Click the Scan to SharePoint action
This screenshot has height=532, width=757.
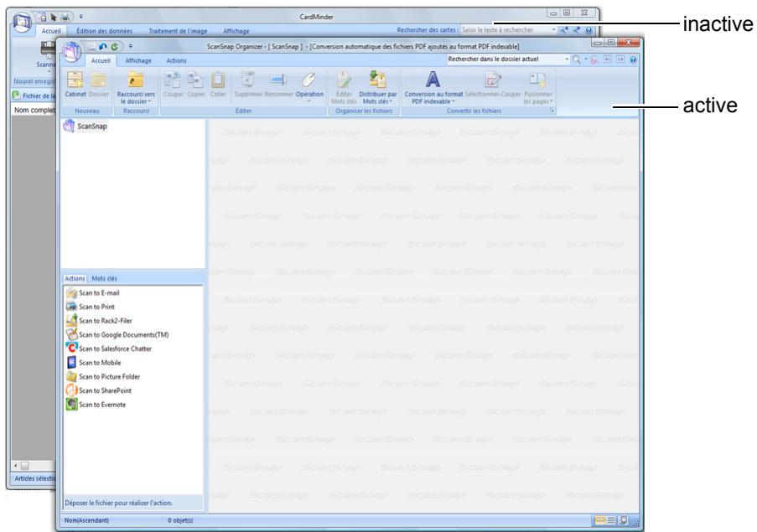pos(99,390)
